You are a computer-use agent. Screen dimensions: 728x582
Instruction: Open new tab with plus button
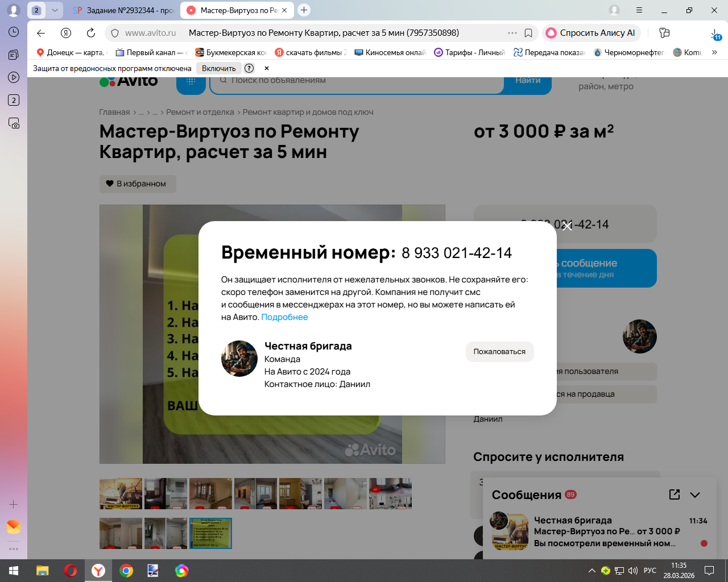304,10
